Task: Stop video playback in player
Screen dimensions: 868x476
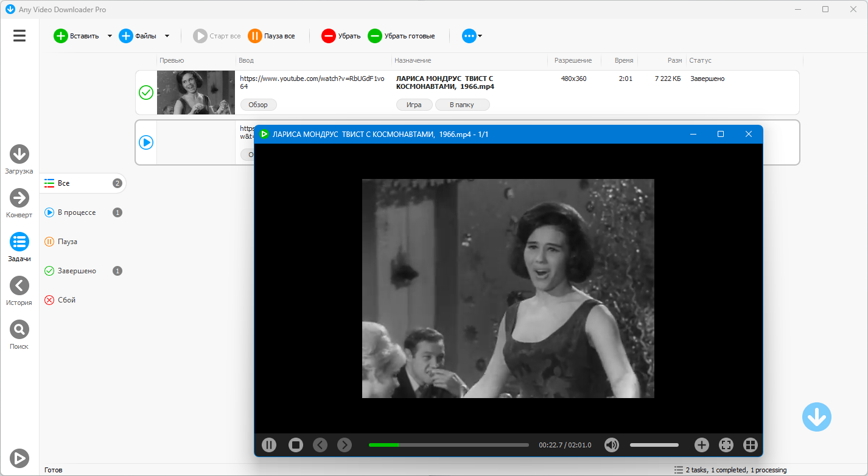Action: click(296, 445)
